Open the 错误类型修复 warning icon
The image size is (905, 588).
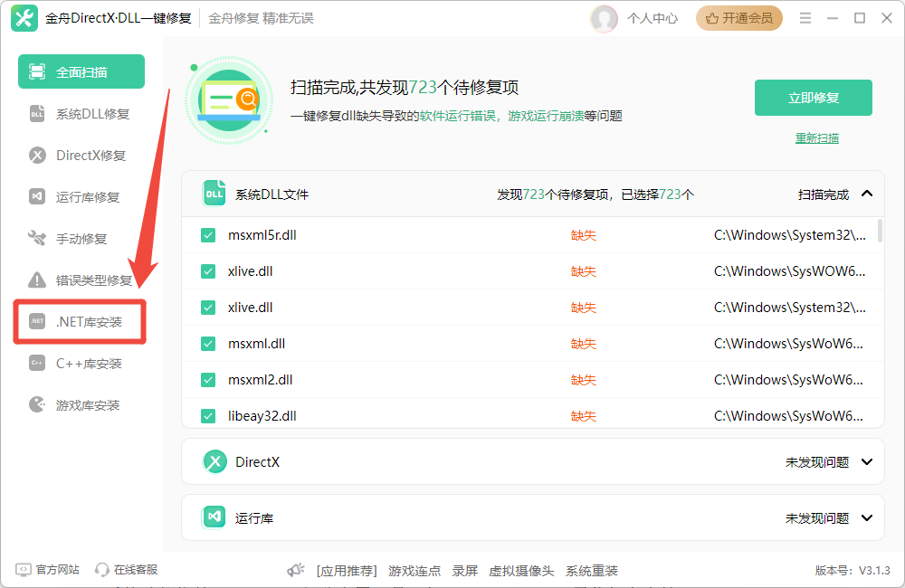(x=36, y=280)
